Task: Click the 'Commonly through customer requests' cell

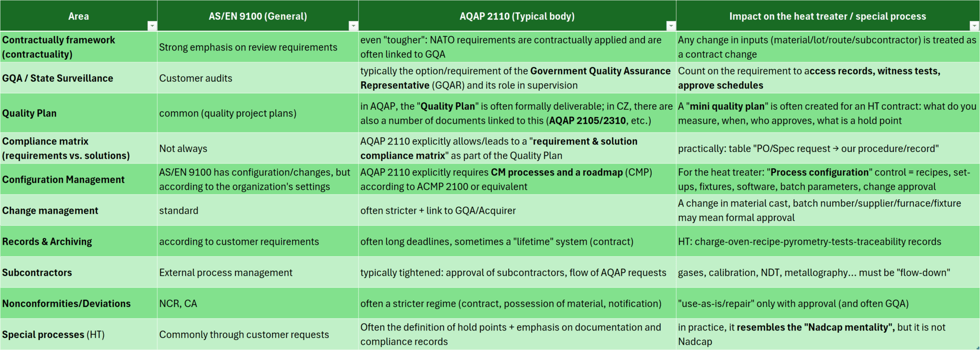Action: 258,334
